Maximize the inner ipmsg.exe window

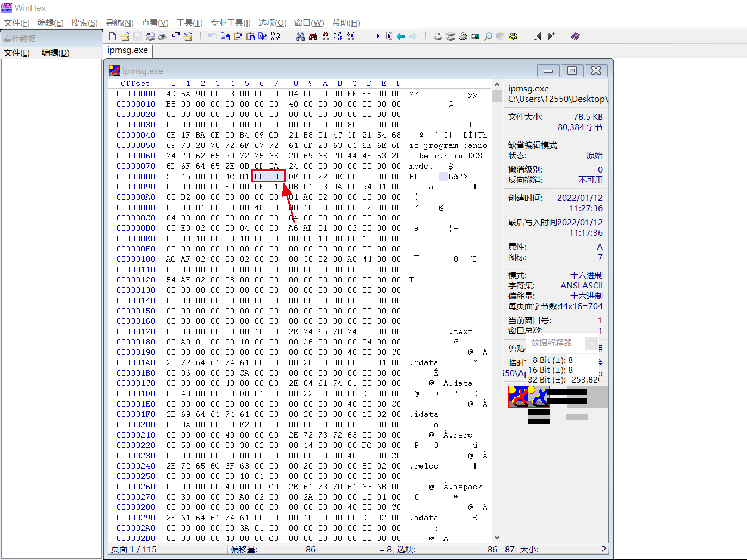click(572, 71)
